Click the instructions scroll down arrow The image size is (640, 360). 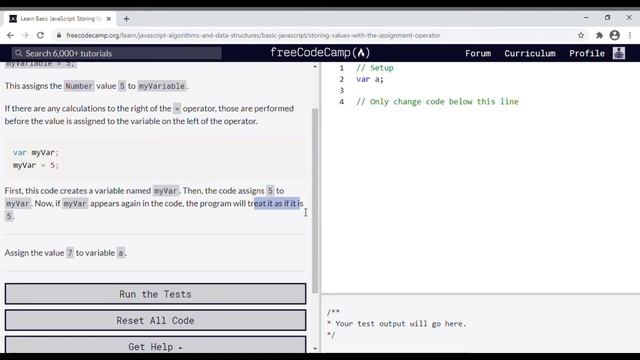[315, 349]
